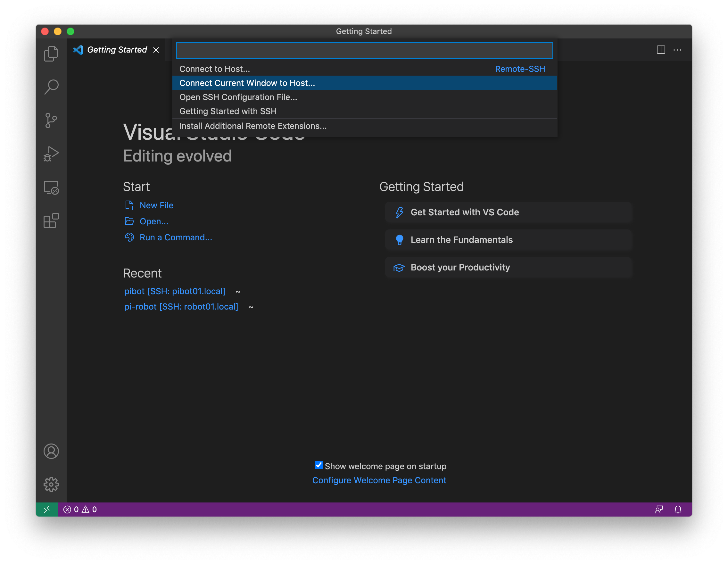
Task: Expand the Getting Started with SSH option
Action: click(229, 111)
